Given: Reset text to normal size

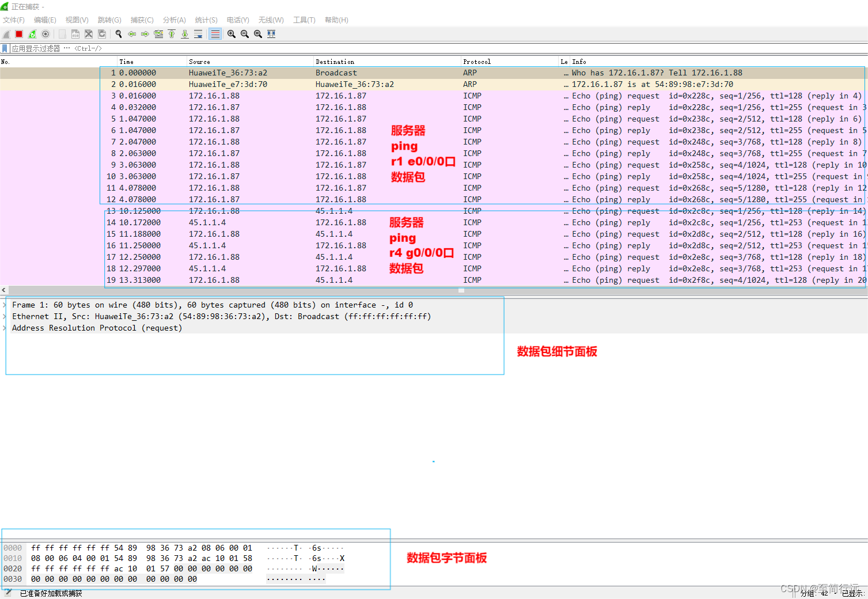Looking at the screenshot, I should (258, 34).
